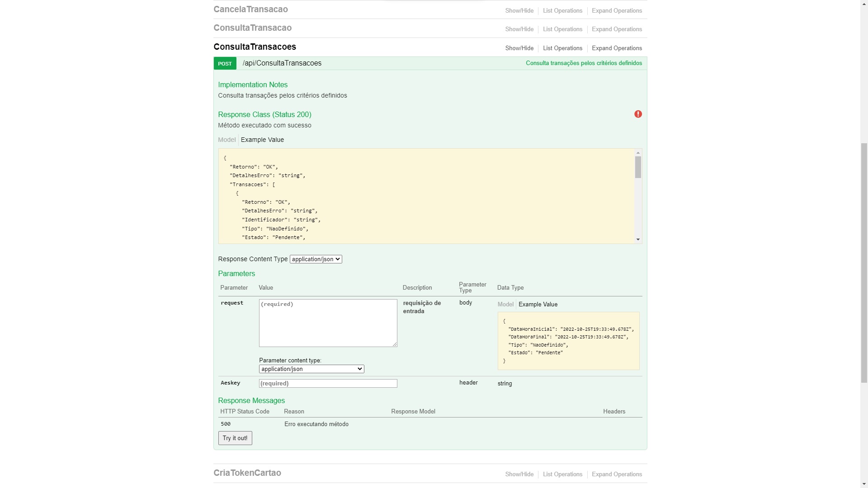Focus the Aeskey header input field
This screenshot has width=868, height=488.
[x=328, y=384]
